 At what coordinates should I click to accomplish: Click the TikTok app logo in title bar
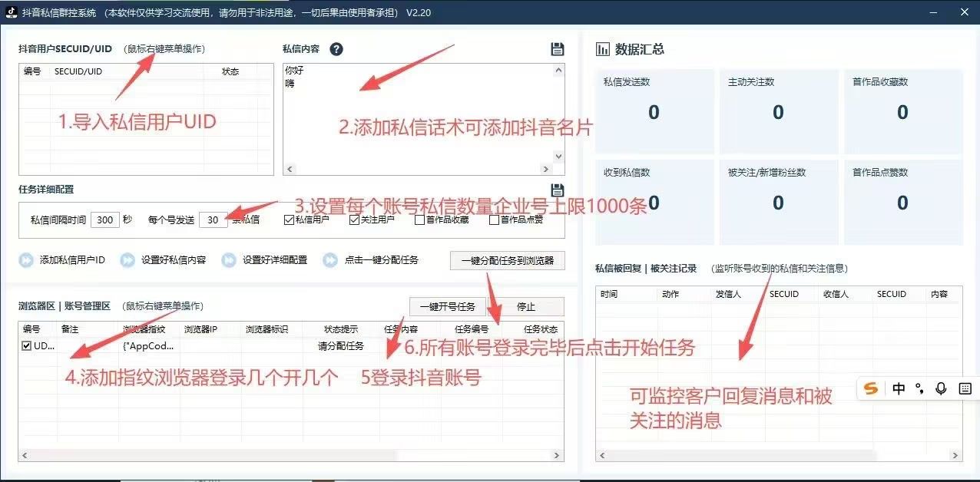pos(12,13)
